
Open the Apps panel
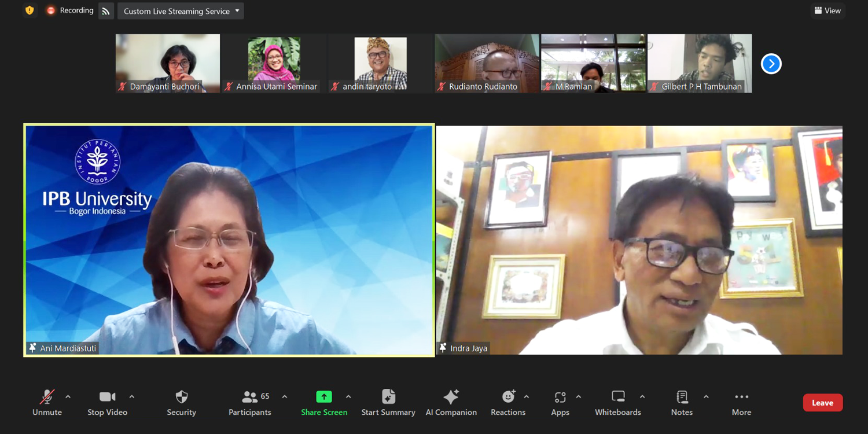pyautogui.click(x=560, y=403)
